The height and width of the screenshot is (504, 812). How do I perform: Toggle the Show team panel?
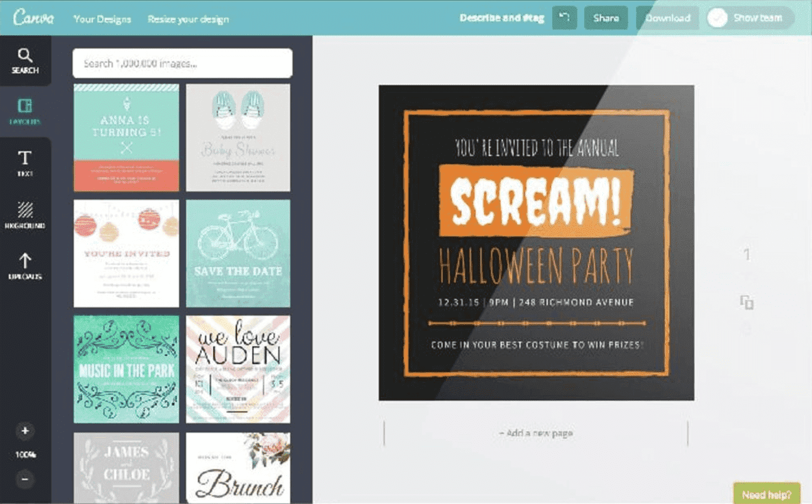coord(749,17)
